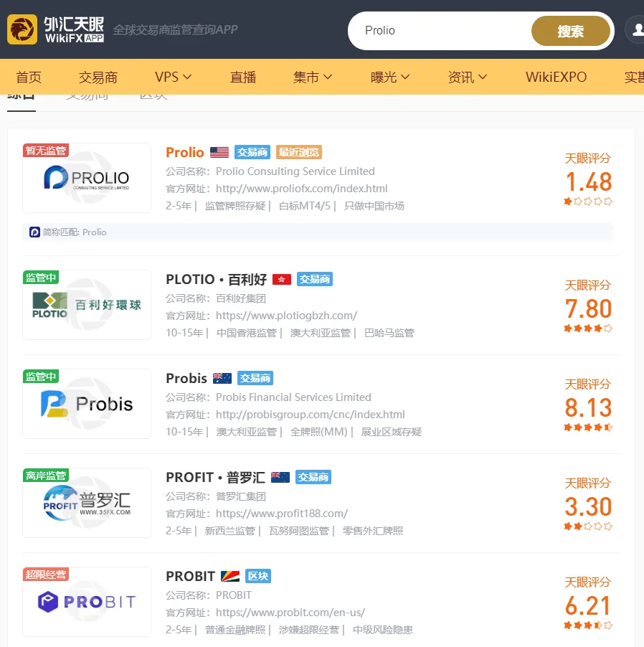Click the 监管中 green badge on Probis
Viewport: 644px width, 647px height.
click(x=41, y=376)
